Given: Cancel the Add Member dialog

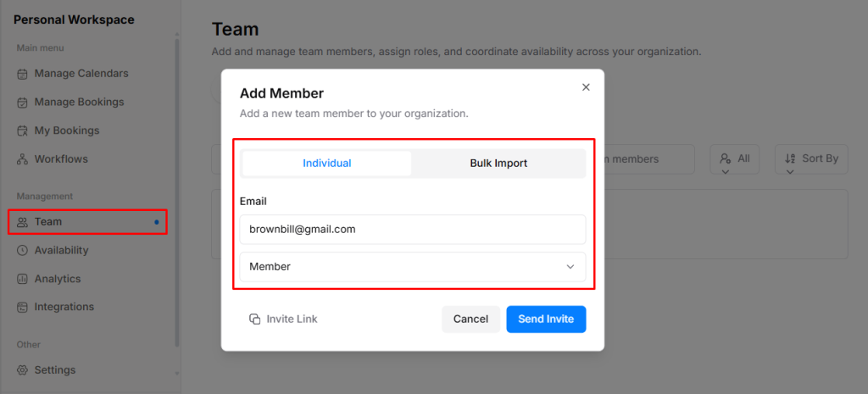Looking at the screenshot, I should (x=470, y=319).
